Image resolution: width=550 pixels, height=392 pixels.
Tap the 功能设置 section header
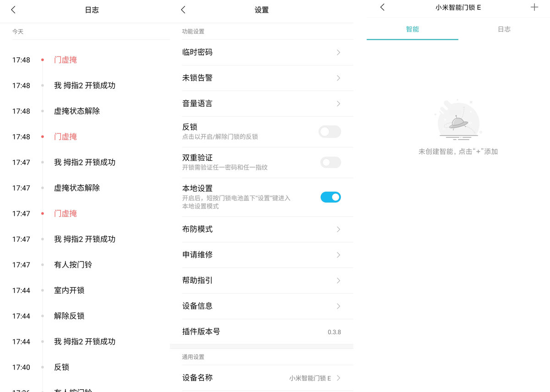pos(193,32)
